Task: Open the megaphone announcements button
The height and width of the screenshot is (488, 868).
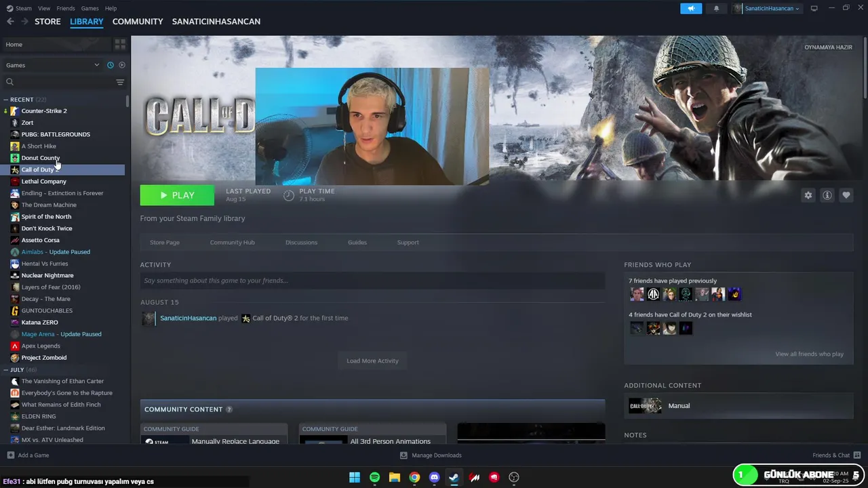Action: tap(691, 8)
